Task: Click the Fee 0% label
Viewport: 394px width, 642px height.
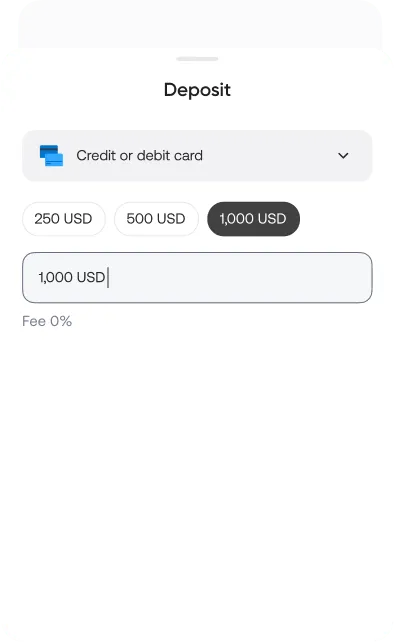Action: pos(47,321)
